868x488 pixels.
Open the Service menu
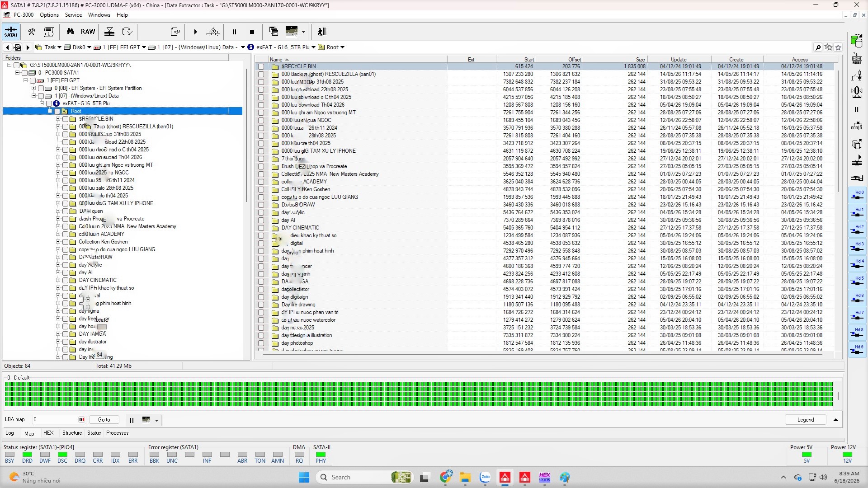pos(73,15)
